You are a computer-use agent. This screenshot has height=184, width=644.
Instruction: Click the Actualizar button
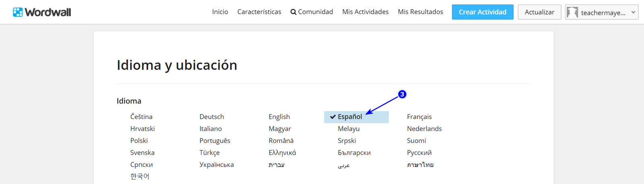pos(539,12)
